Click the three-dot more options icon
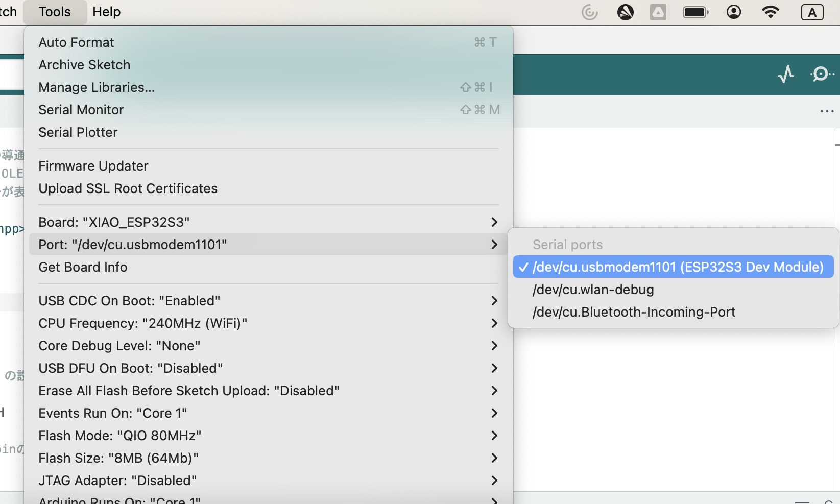 [x=827, y=111]
